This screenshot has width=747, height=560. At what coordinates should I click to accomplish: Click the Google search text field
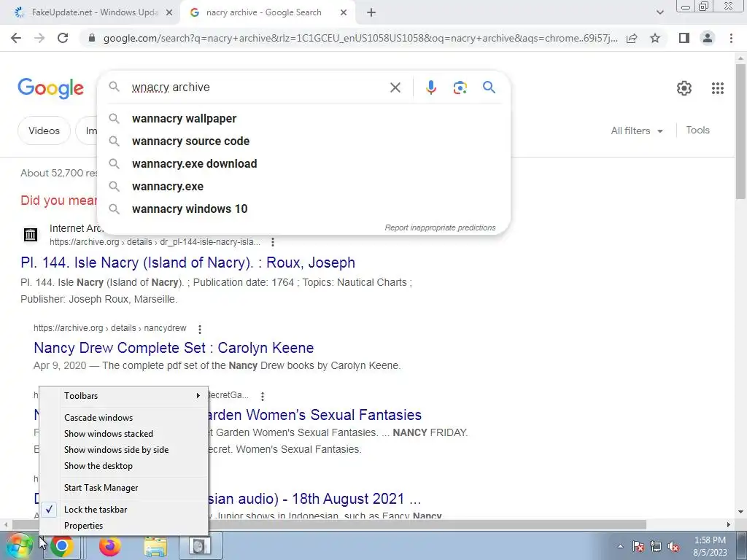click(258, 87)
